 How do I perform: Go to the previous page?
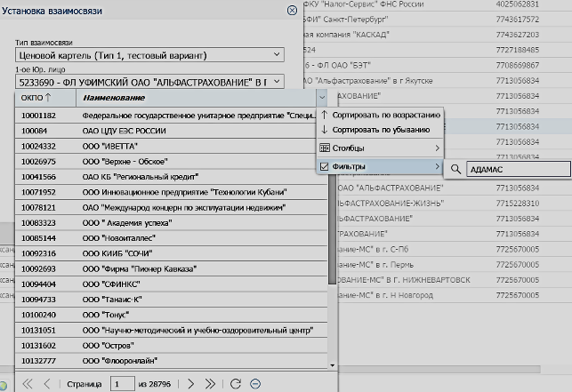pyautogui.click(x=46, y=384)
